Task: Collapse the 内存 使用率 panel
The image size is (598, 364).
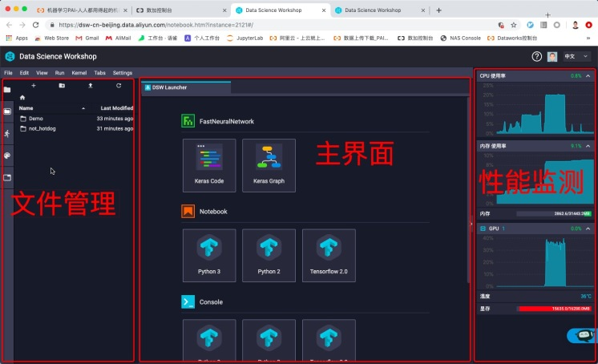Action: [x=588, y=146]
